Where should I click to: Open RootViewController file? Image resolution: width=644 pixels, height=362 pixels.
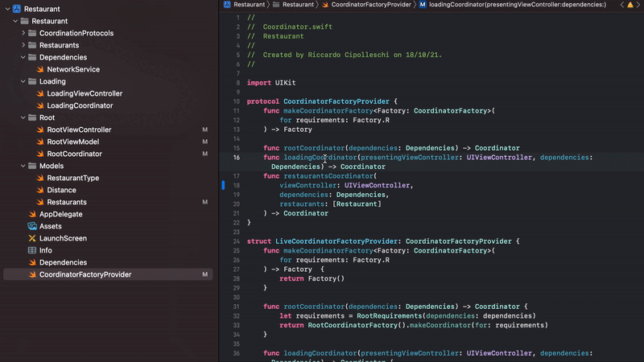tap(79, 130)
